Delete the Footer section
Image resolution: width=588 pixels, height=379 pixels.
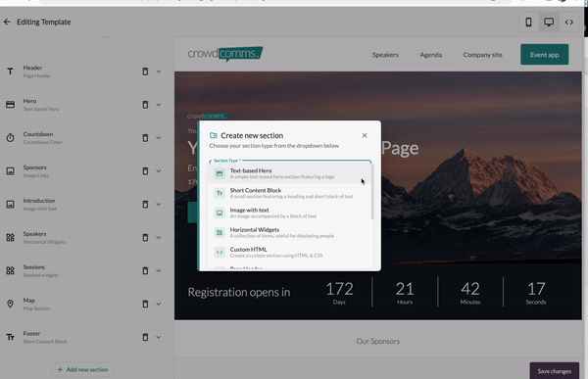145,337
